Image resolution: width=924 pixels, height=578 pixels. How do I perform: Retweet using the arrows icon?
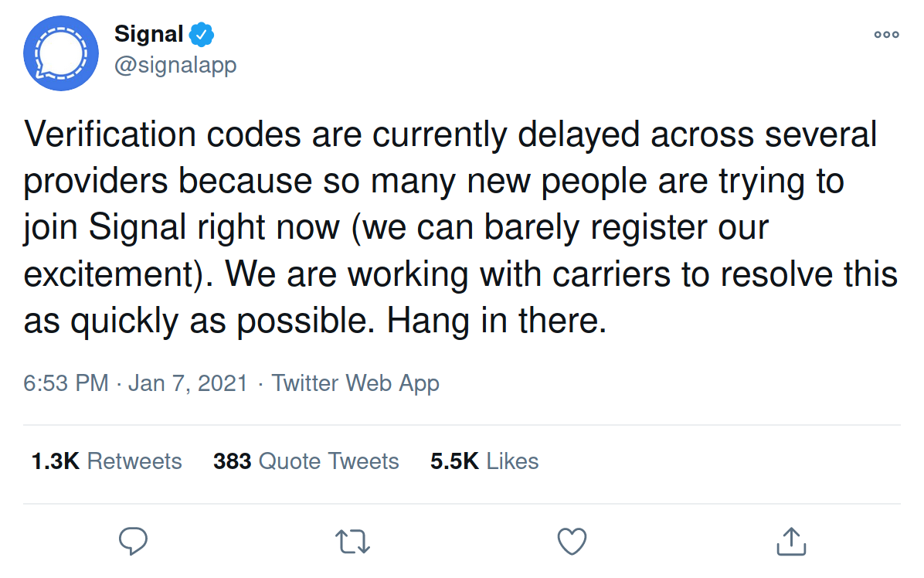pos(354,541)
